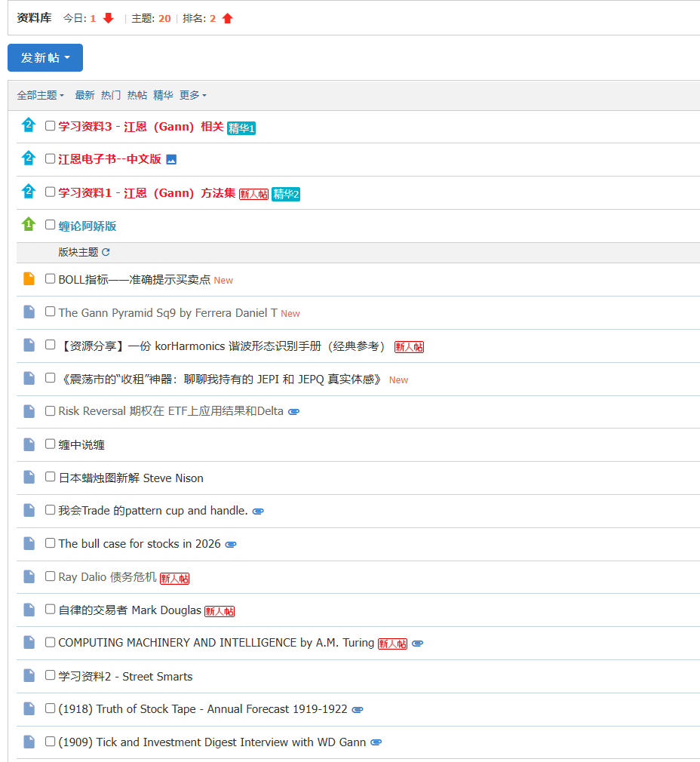Click the 精华1 badge on 学习资料3 thread

(241, 128)
